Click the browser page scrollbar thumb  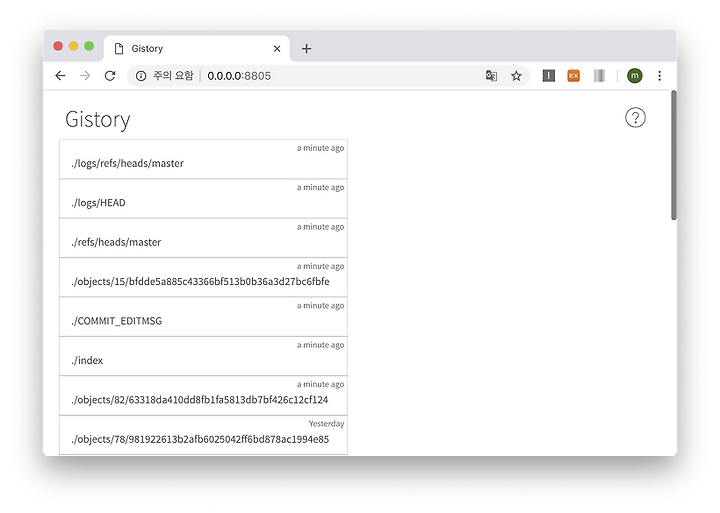(x=674, y=155)
